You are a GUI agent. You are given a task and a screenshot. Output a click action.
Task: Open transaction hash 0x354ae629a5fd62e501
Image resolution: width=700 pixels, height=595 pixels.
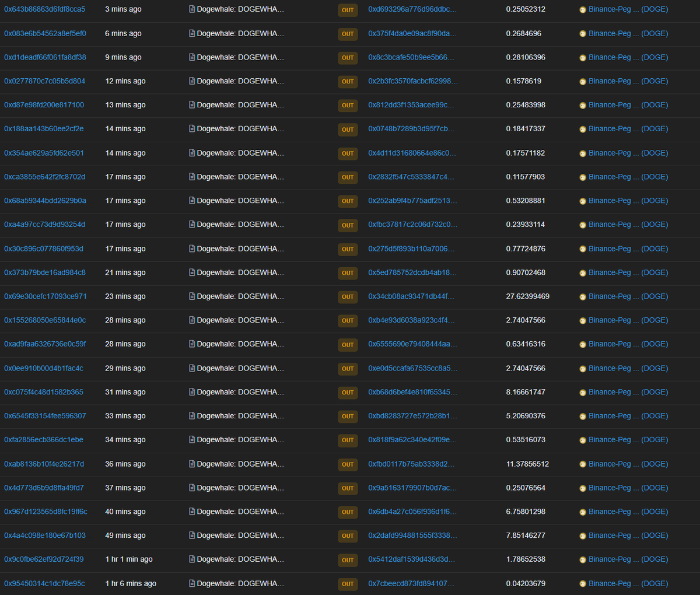coord(44,153)
